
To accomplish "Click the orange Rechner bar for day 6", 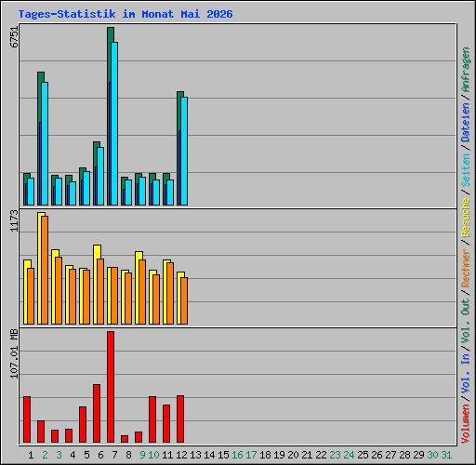I will [100, 291].
